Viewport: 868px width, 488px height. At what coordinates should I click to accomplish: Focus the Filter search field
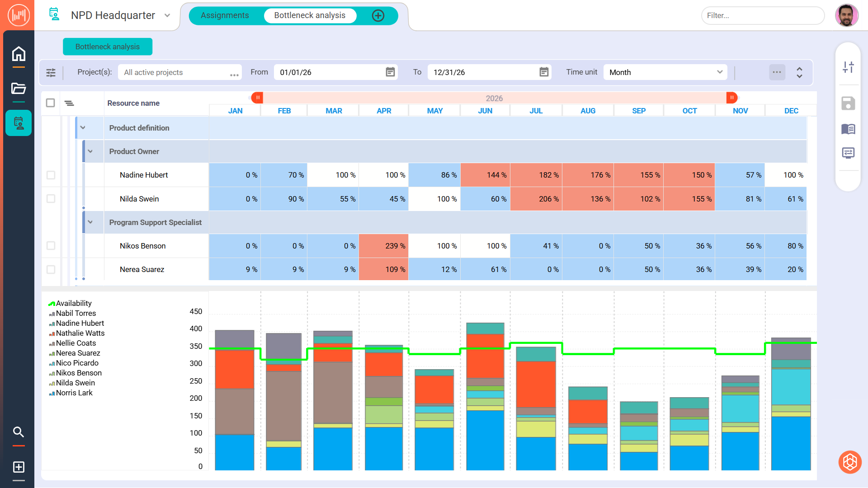(x=763, y=15)
